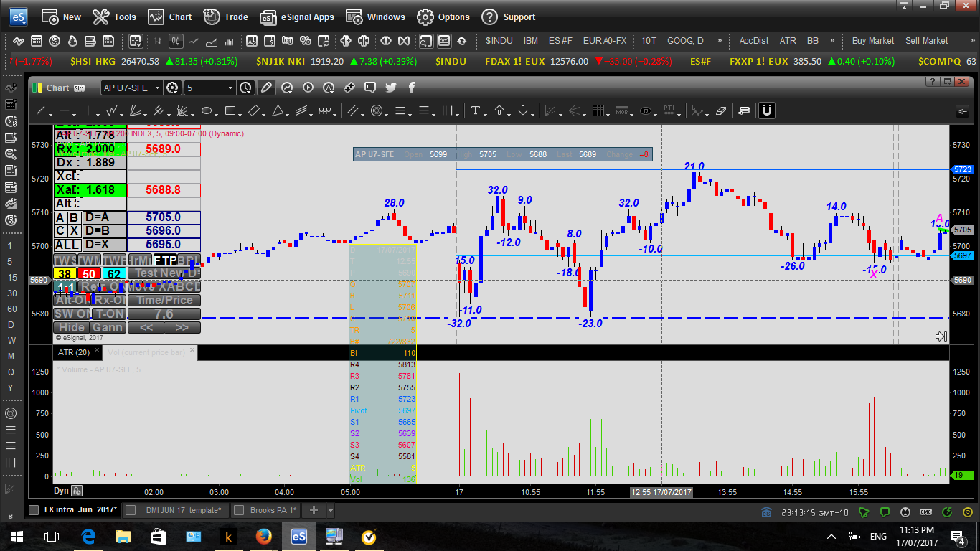Click the ATR study shortcut
The height and width of the screenshot is (551, 980).
coord(788,41)
